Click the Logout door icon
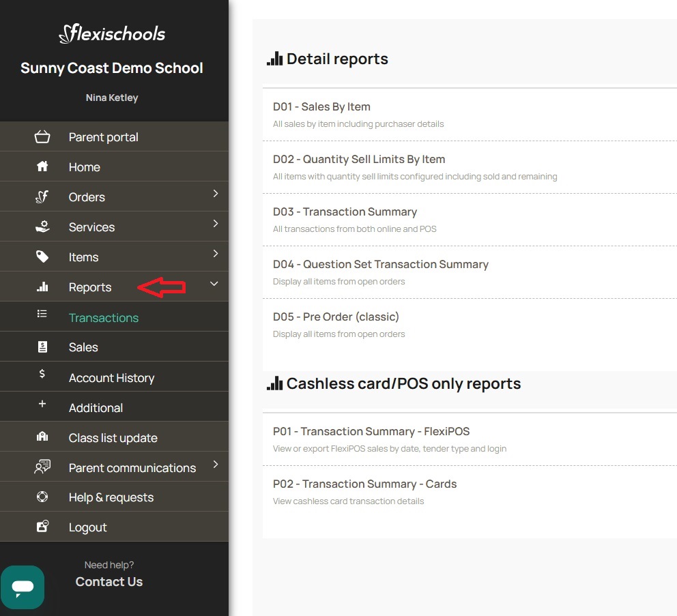Viewport: 677px width, 616px height. [x=42, y=527]
